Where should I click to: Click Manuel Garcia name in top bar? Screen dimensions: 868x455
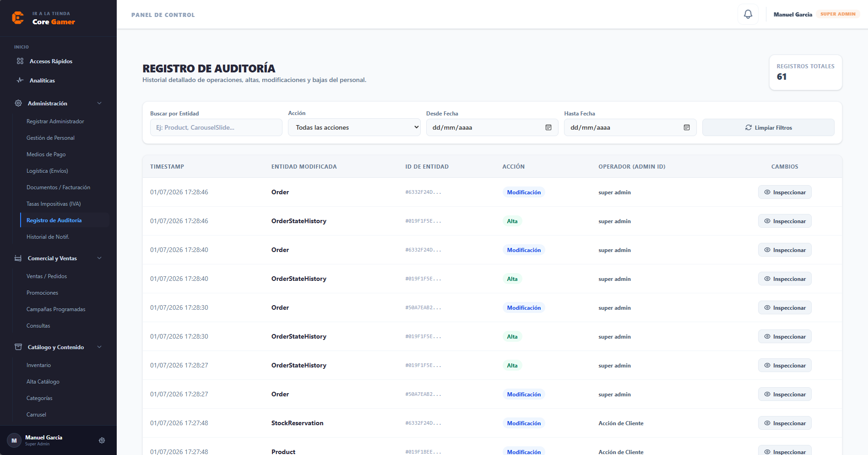[793, 15]
